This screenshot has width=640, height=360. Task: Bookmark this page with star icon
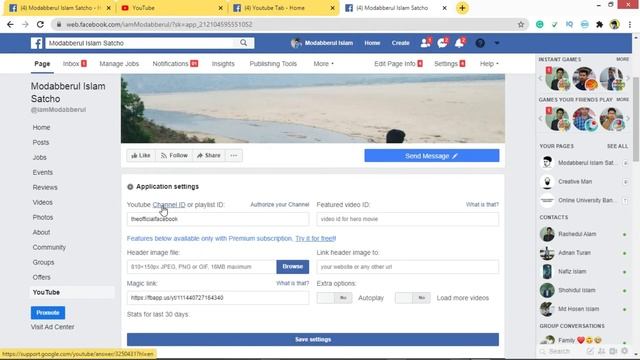coord(521,24)
